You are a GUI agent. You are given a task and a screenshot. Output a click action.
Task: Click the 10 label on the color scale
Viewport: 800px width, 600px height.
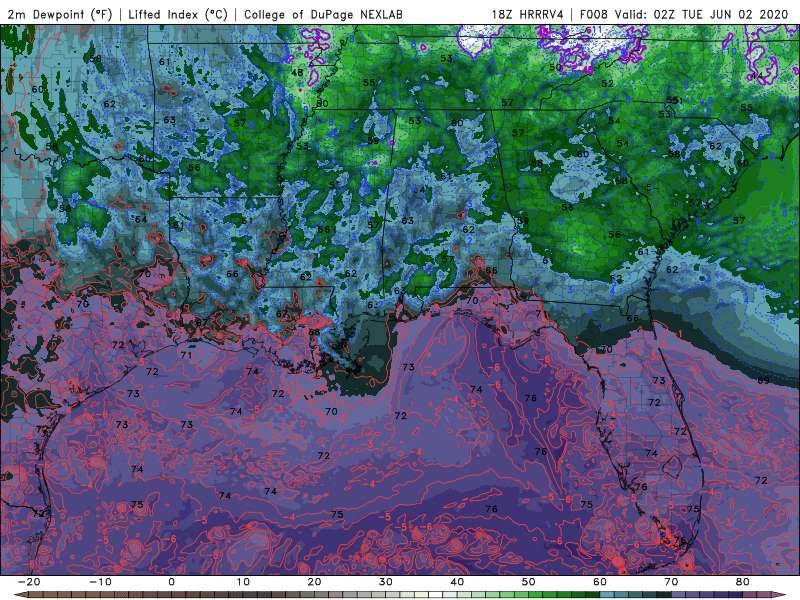pos(243,582)
